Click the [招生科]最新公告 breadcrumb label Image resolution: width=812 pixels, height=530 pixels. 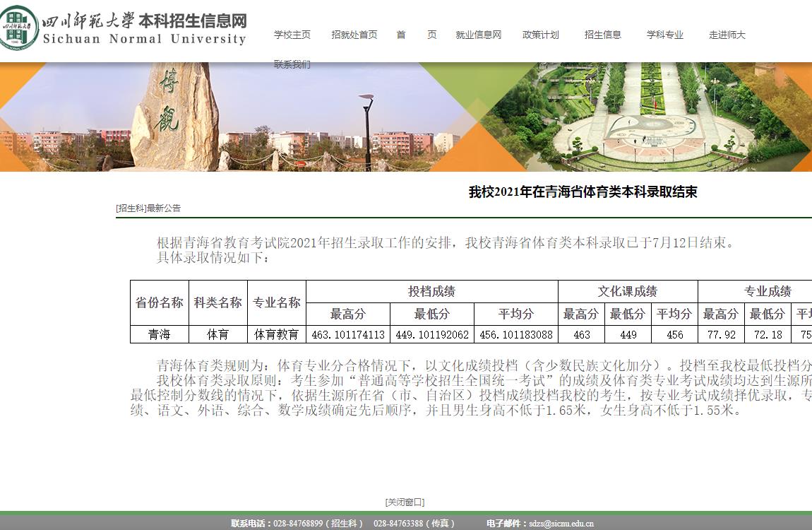coord(148,208)
